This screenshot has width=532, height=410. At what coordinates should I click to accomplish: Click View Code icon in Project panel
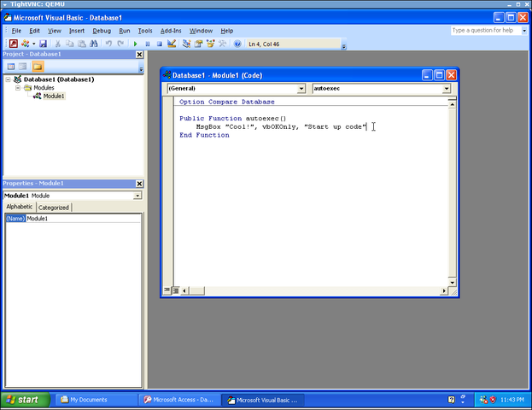[x=11, y=67]
